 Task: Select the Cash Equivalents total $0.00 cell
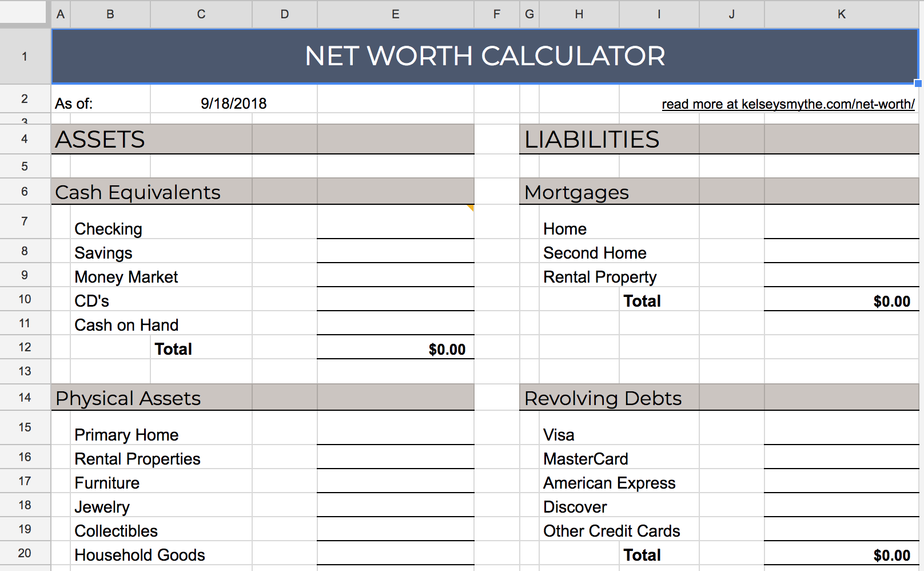395,348
